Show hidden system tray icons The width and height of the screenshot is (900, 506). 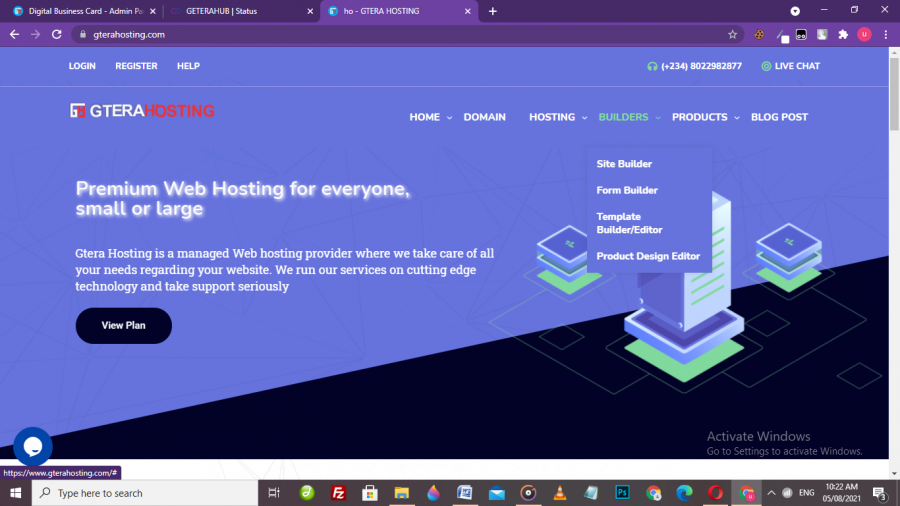[771, 493]
